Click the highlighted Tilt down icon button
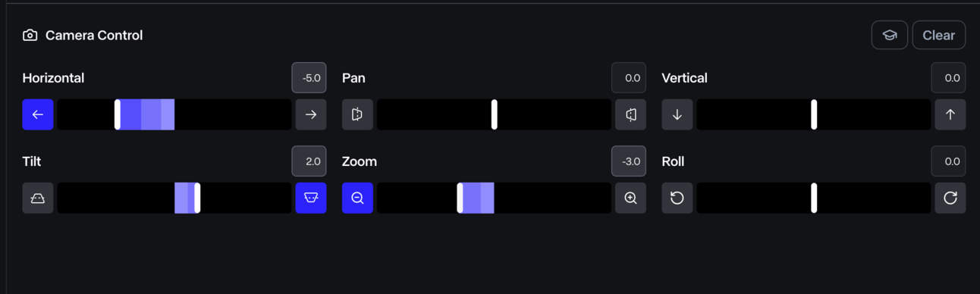980x294 pixels. click(311, 198)
